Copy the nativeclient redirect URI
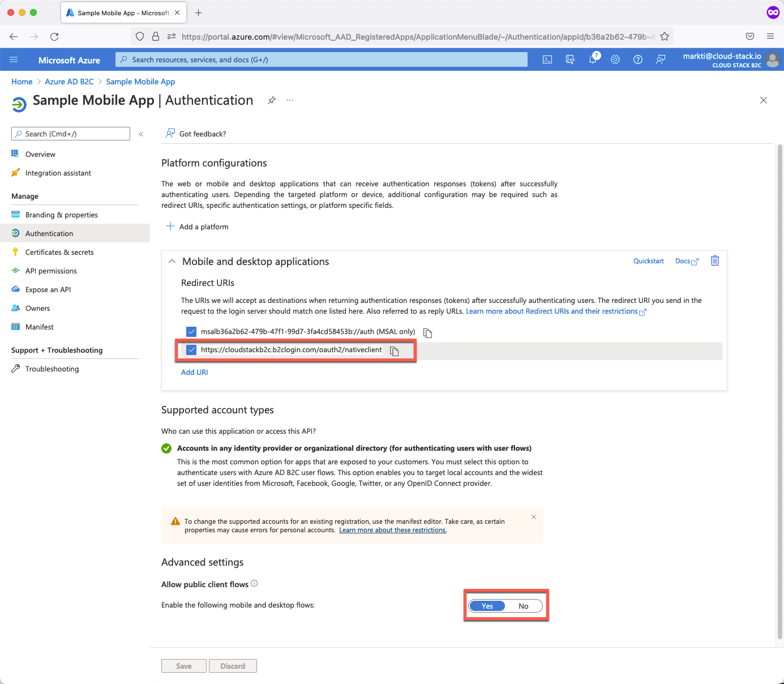The image size is (784, 684). click(x=395, y=351)
